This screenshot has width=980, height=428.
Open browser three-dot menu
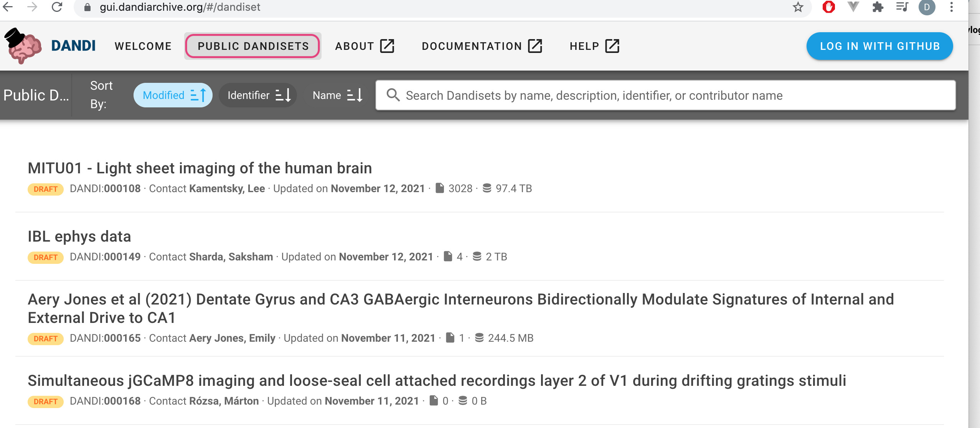coord(952,7)
